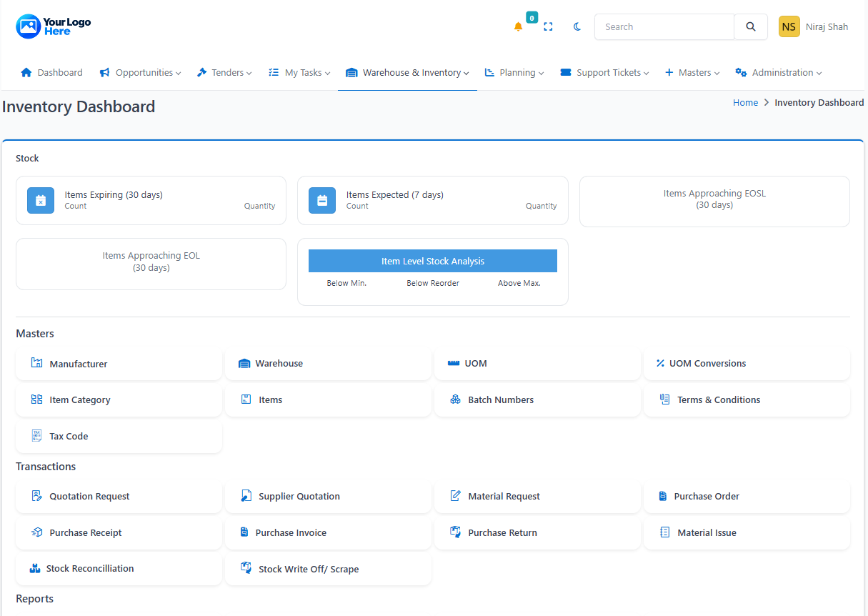The image size is (868, 616).
Task: Open the Items Approaching EOSL card
Action: [x=714, y=202]
